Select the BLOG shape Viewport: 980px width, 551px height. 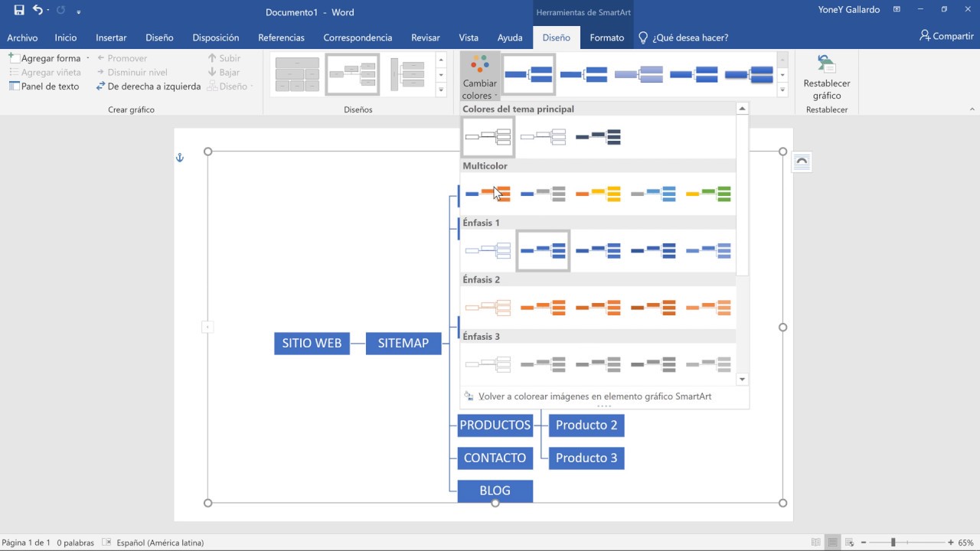(495, 491)
